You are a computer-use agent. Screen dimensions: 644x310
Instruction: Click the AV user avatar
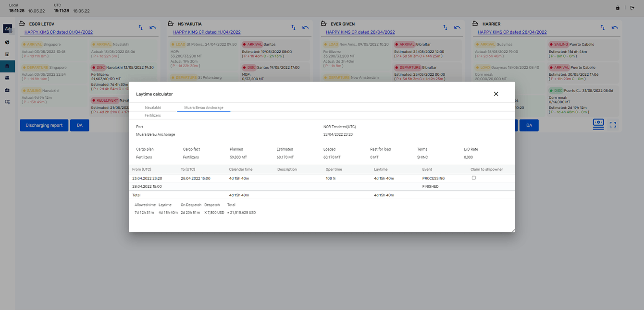click(7, 29)
